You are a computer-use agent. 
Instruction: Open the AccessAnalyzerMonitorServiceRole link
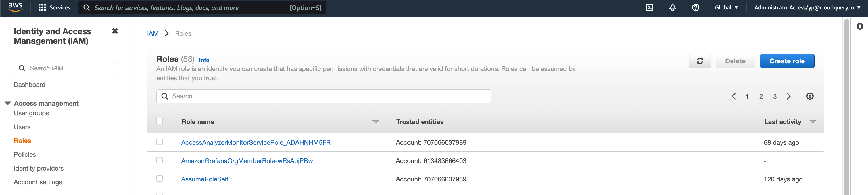pyautogui.click(x=256, y=142)
